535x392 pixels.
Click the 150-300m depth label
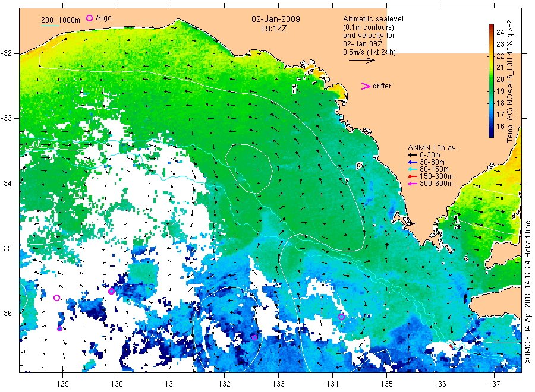tap(436, 176)
